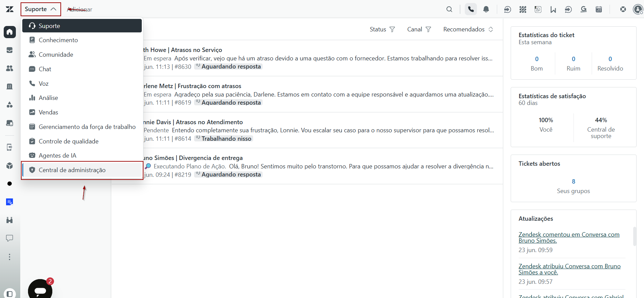Screen dimensions: 644x298
Task: Open link Zendesk comentou em Conversa
Action: (569, 238)
